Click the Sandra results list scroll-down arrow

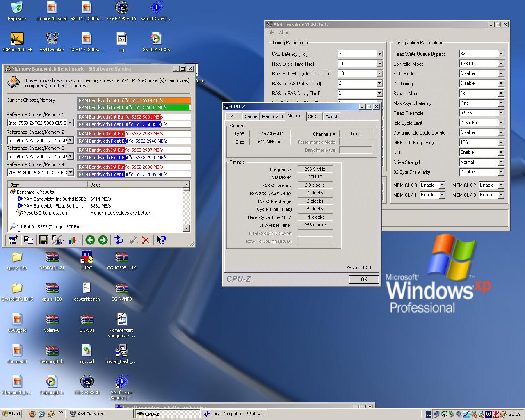tap(187, 228)
